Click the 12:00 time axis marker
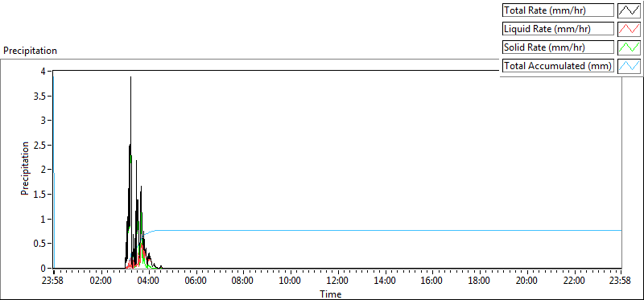The height and width of the screenshot is (300, 644). [x=337, y=282]
